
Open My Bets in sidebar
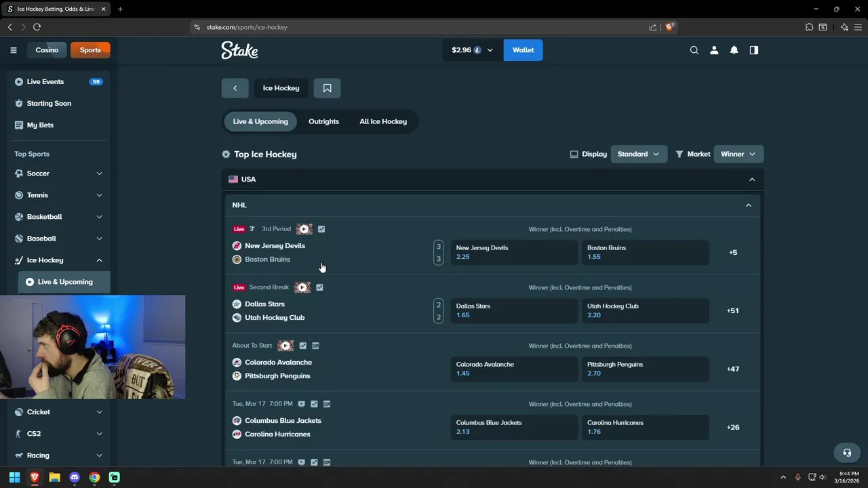coord(60,125)
